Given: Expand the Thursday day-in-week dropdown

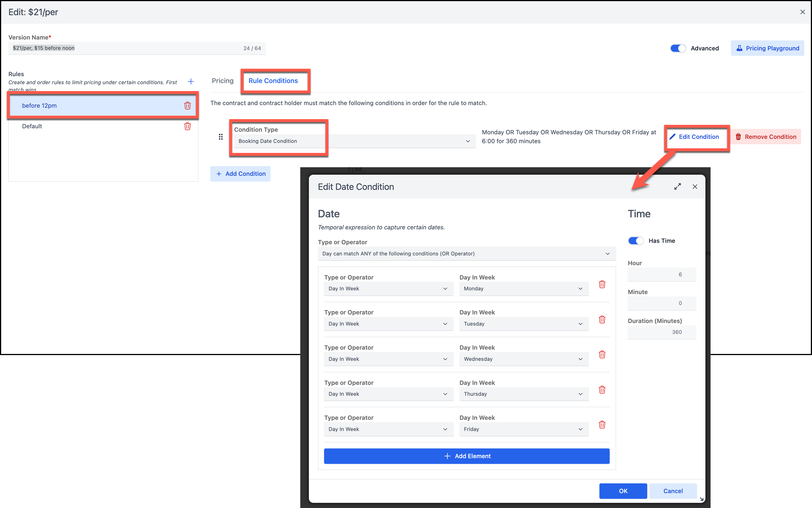Looking at the screenshot, I should pos(523,394).
